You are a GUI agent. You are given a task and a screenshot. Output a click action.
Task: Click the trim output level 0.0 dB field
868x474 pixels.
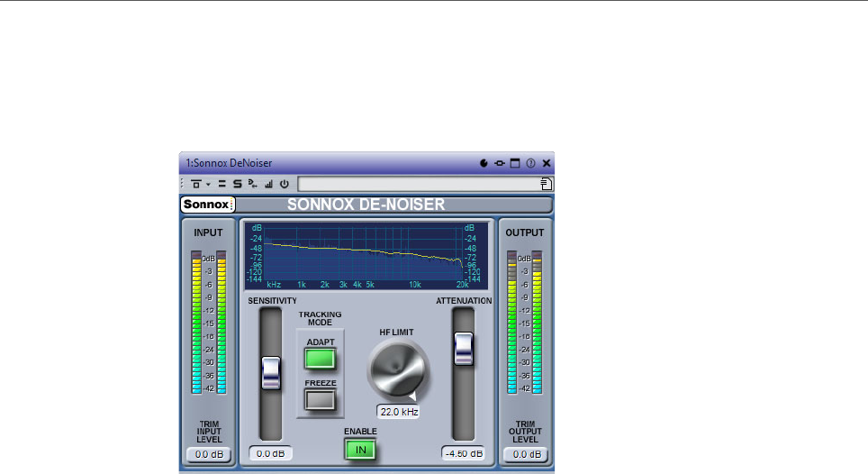tap(526, 454)
